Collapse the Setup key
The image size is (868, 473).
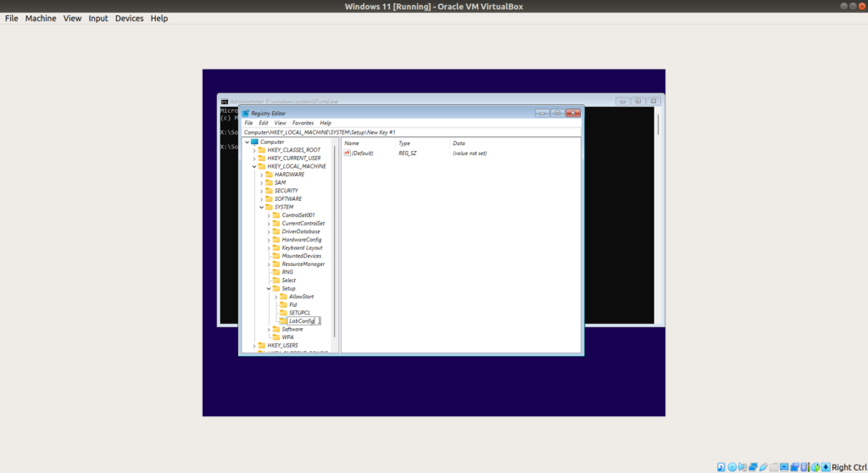(269, 288)
